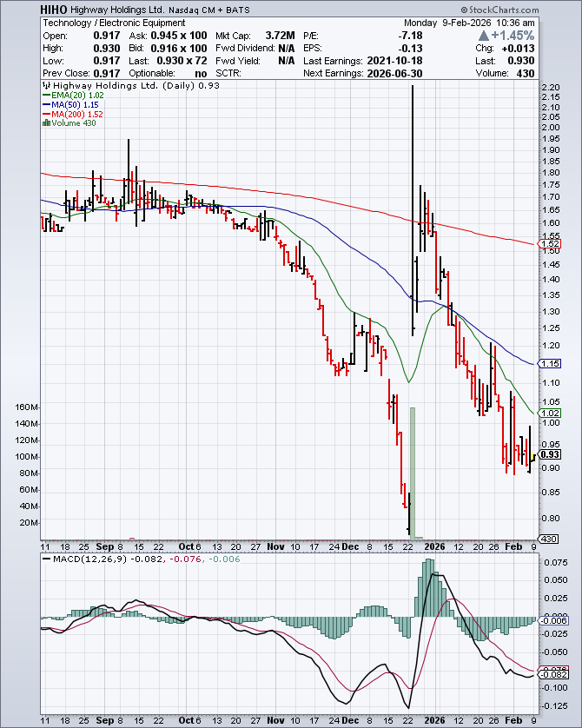Image resolution: width=582 pixels, height=728 pixels.
Task: Click the 2026 label on the price chart date axis
Action: (435, 547)
